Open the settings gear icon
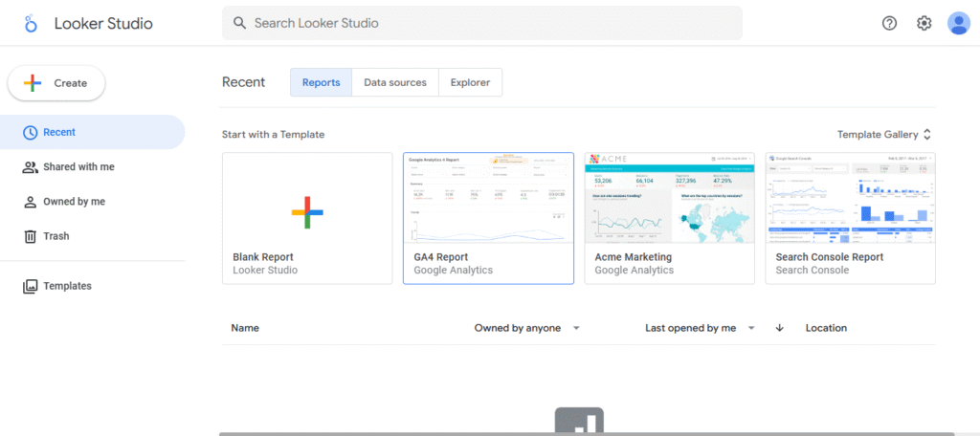 coord(924,24)
